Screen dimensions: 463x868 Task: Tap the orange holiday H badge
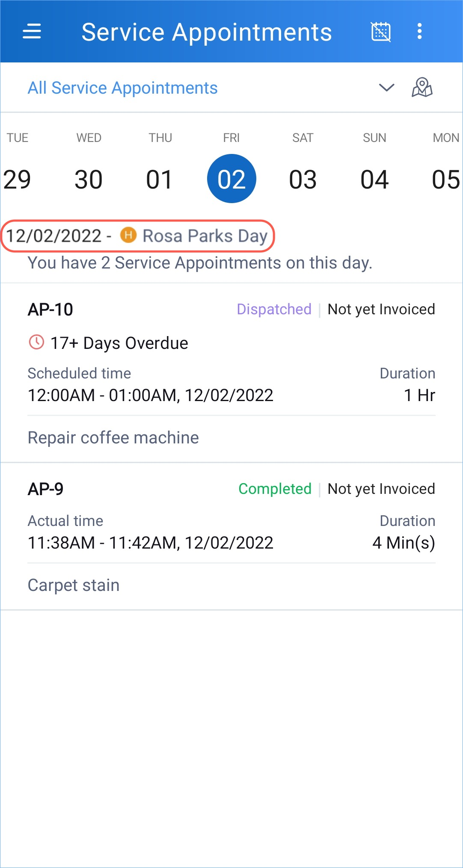[x=128, y=235]
